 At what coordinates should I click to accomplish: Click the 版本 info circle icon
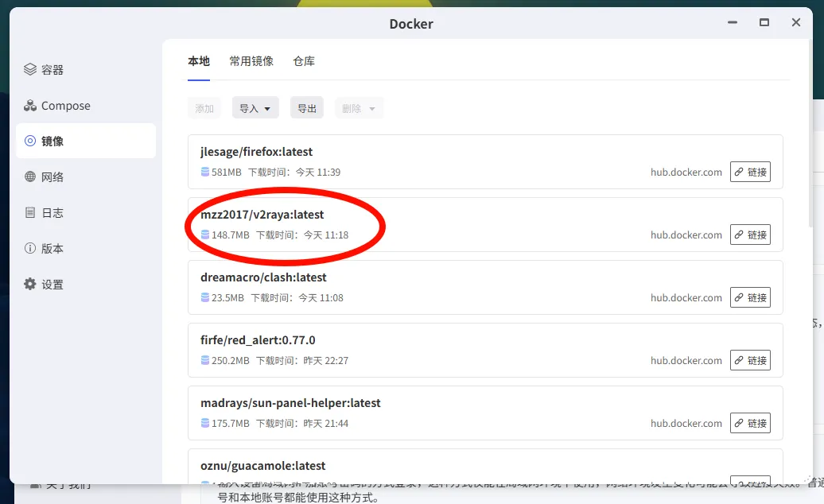[x=30, y=249]
